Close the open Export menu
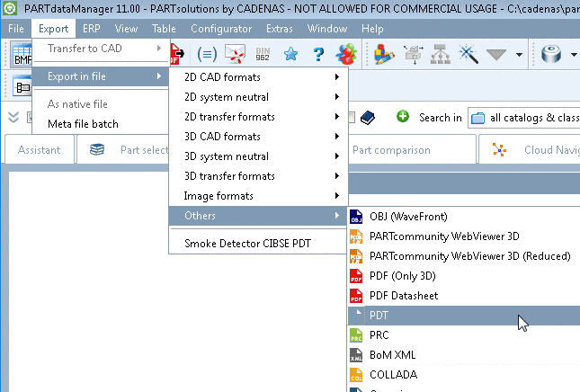Screen dimensions: 580x392 [x=53, y=29]
